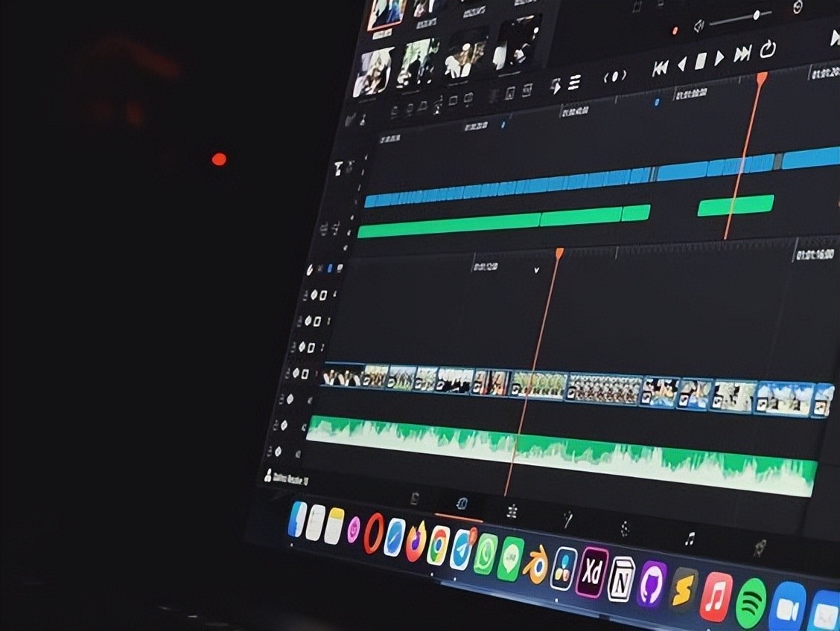840x631 pixels.
Task: Jump to the first frame with skip-back
Action: coord(660,68)
